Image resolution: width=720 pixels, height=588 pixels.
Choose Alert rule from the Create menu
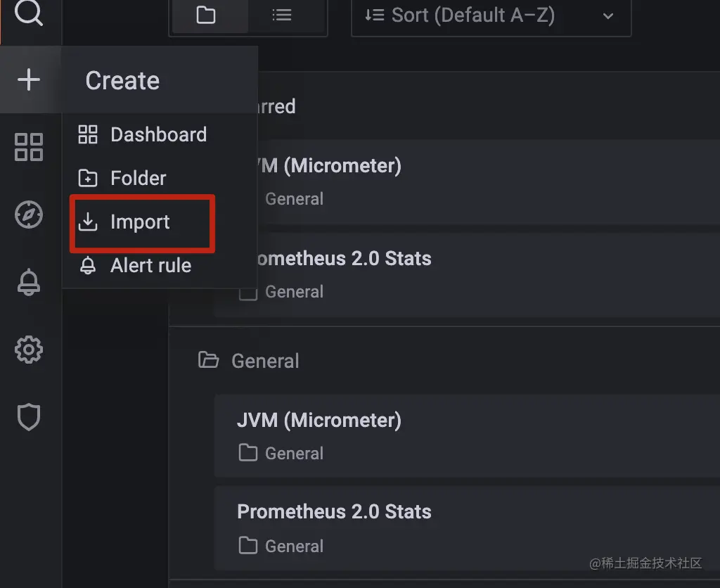click(159, 266)
